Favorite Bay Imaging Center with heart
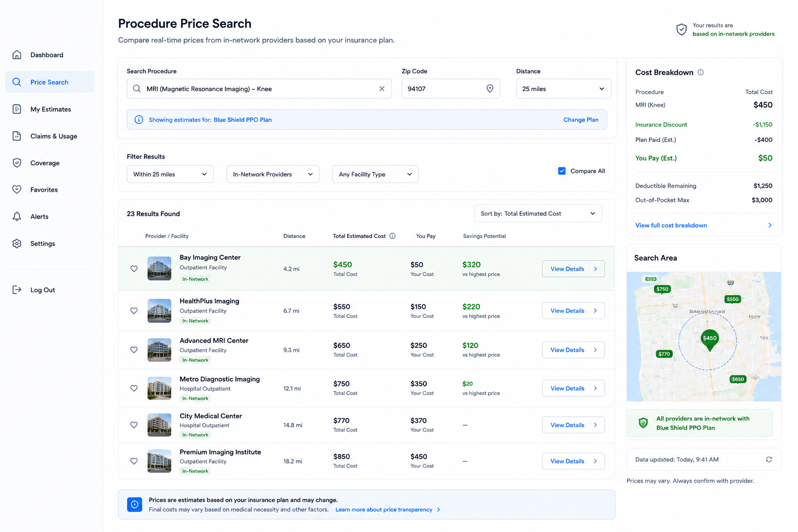The width and height of the screenshot is (798, 532). click(x=134, y=269)
